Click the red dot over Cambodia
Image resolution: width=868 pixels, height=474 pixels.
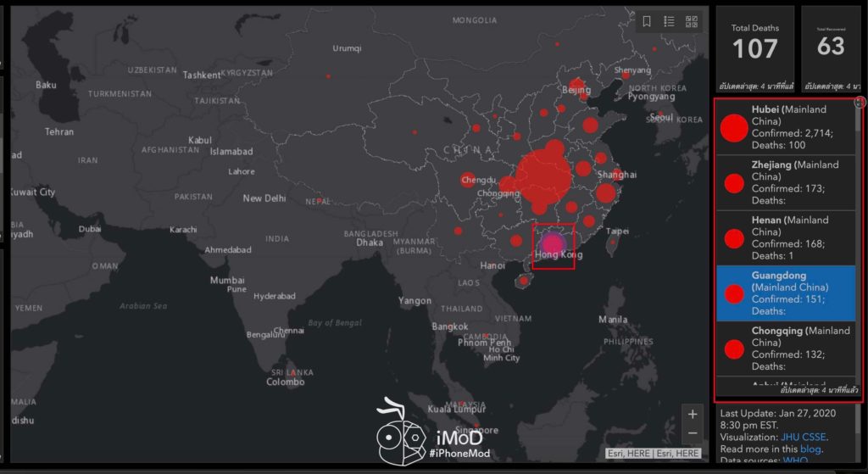(486, 336)
